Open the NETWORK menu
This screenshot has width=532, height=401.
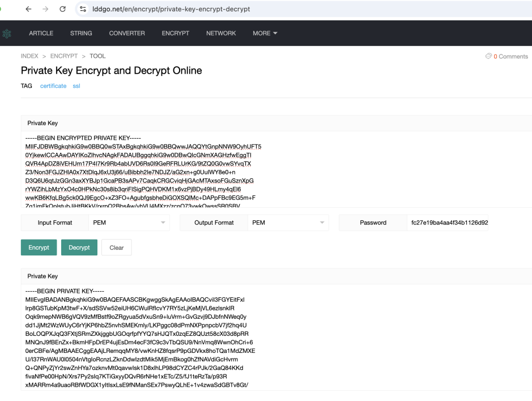coord(221,33)
